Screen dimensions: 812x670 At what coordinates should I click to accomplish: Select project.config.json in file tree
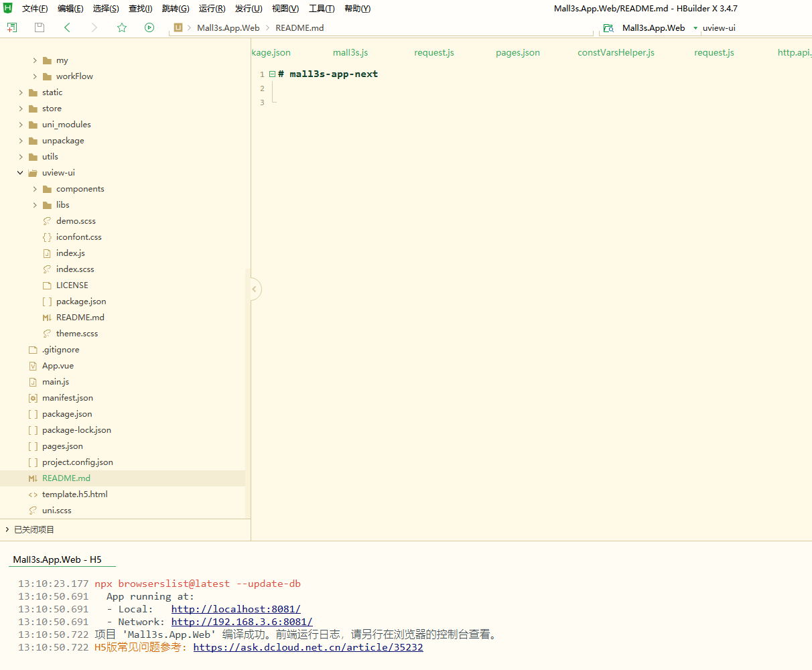[78, 462]
